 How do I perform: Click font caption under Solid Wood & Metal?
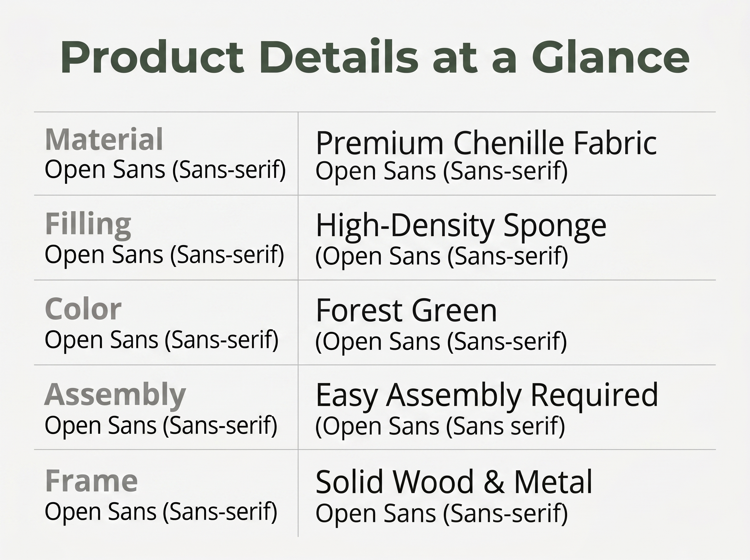(x=442, y=513)
